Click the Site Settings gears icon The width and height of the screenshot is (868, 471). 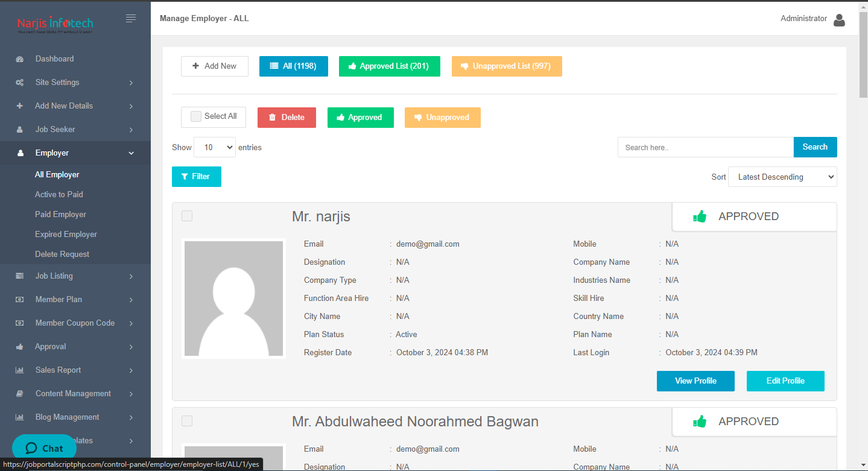(19, 83)
